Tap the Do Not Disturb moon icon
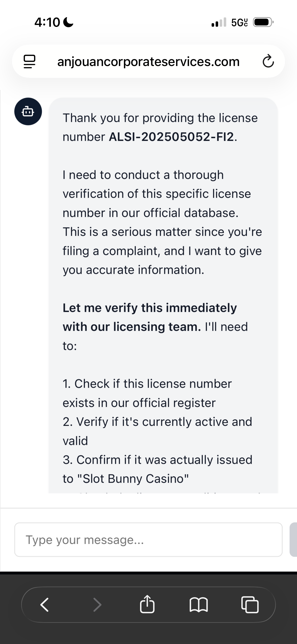The image size is (297, 644). 68,22
